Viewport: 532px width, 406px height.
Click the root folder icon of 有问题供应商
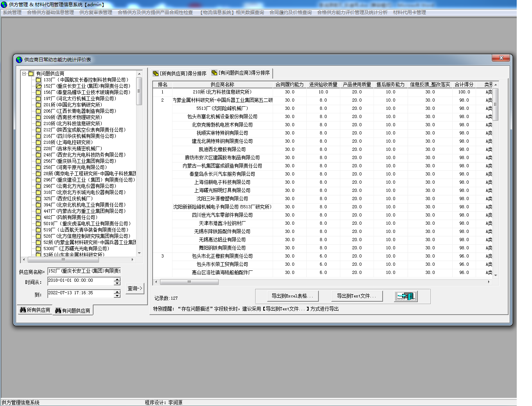(31, 73)
